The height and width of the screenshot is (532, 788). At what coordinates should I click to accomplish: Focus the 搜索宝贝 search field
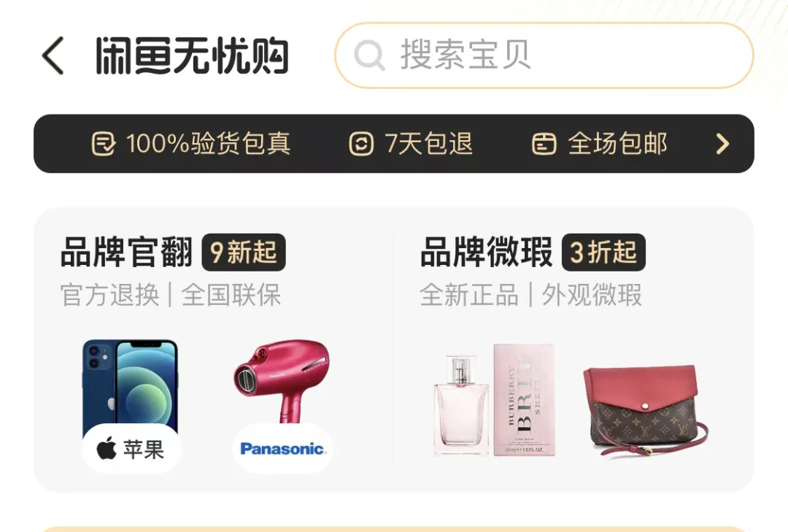(544, 55)
